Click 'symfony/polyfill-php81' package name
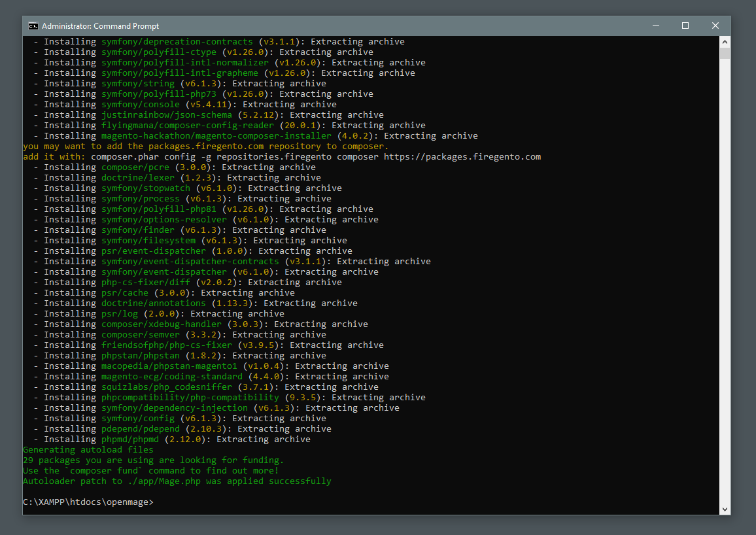756x535 pixels. [159, 209]
